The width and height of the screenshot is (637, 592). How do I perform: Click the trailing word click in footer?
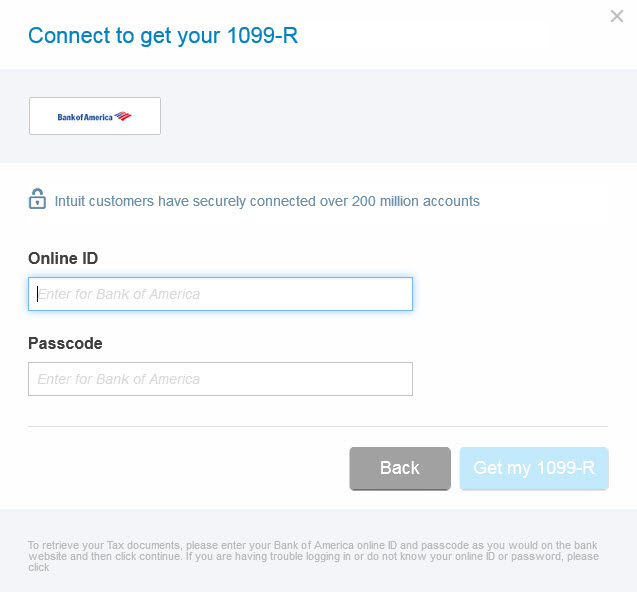tap(39, 567)
